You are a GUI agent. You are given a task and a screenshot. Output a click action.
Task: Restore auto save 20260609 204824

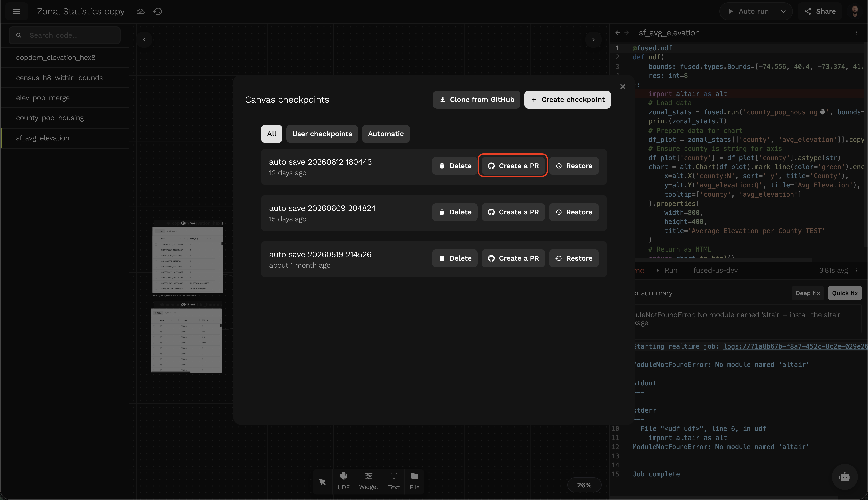coord(573,212)
